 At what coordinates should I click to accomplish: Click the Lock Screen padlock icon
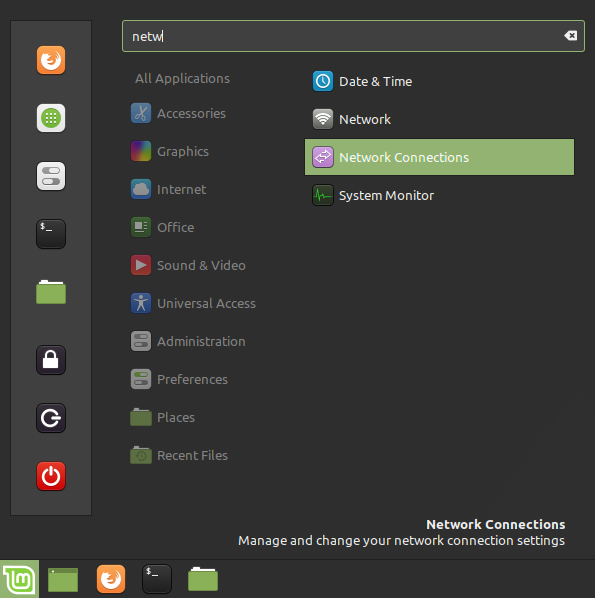51,360
